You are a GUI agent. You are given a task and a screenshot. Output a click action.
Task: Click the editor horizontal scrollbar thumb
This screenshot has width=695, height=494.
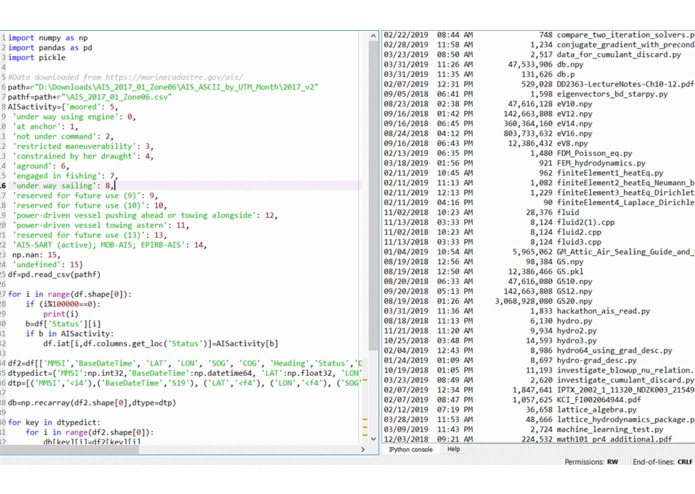[x=70, y=449]
